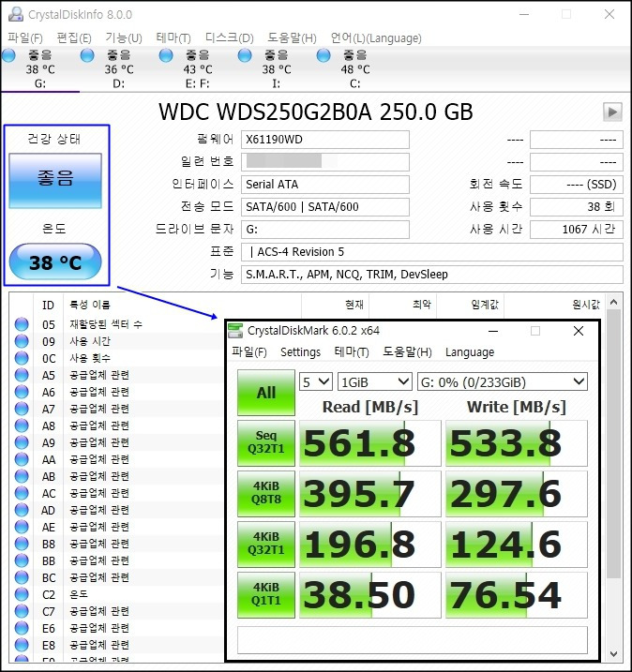The height and width of the screenshot is (672, 632).
Task: Click the status orb for attribute C2
Action: click(22, 594)
